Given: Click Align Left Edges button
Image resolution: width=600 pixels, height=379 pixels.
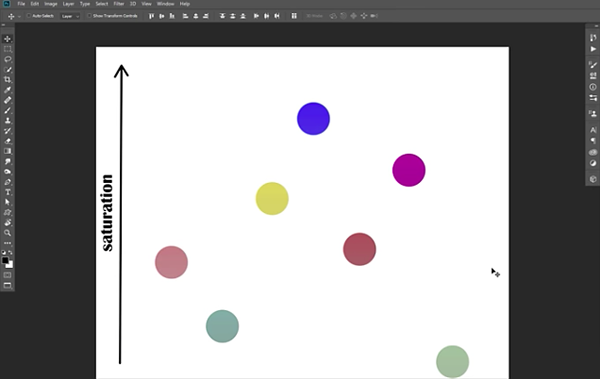Looking at the screenshot, I should click(x=185, y=16).
